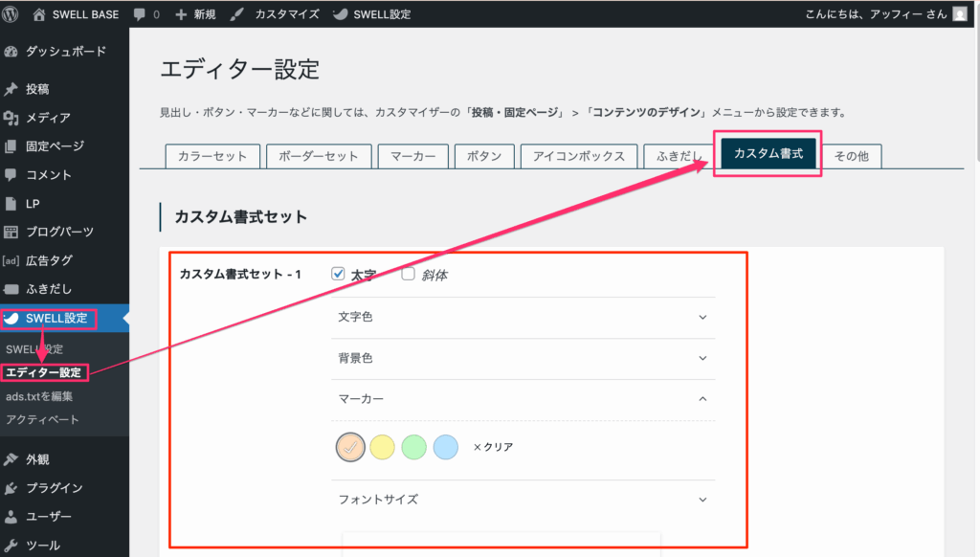The image size is (980, 557).
Task: Enable the 斜体 checkbox
Action: 408,274
